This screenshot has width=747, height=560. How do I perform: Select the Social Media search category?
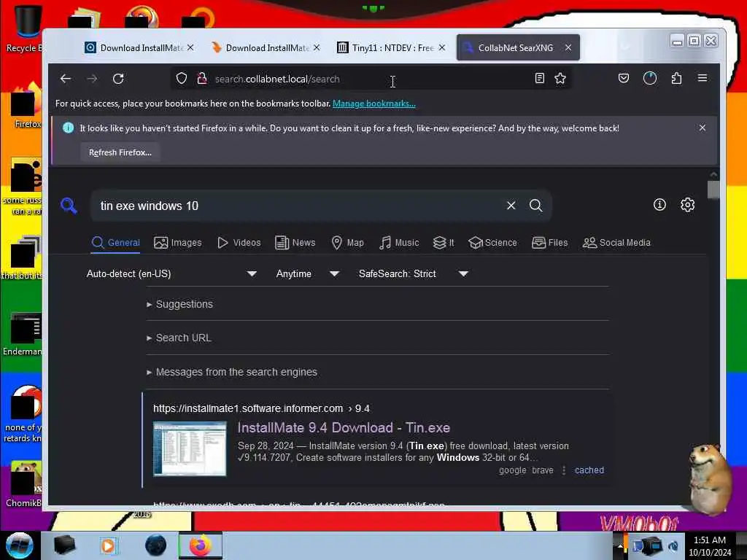(x=616, y=242)
